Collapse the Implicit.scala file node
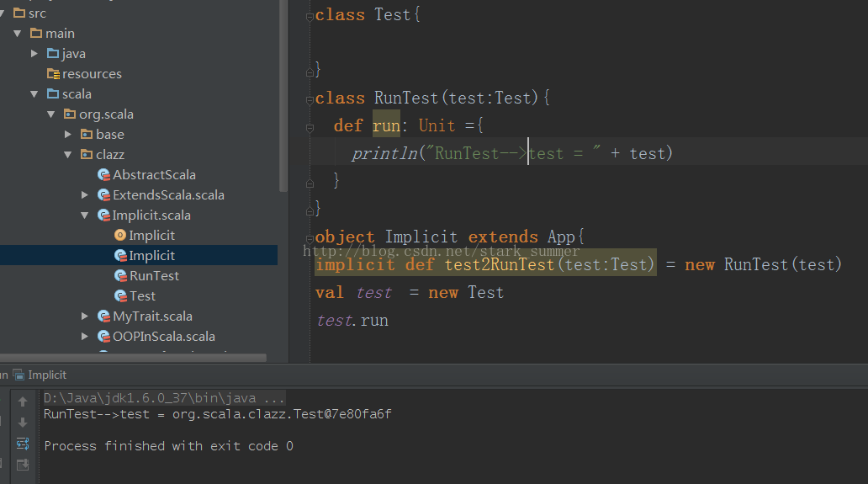 85,215
